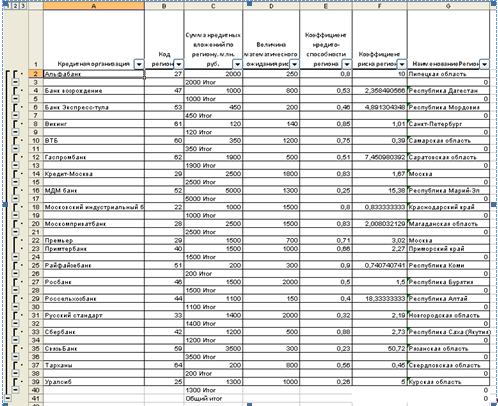498x406 pixels.
Task: Click the cell containing Газпромбанк
Action: click(94, 157)
